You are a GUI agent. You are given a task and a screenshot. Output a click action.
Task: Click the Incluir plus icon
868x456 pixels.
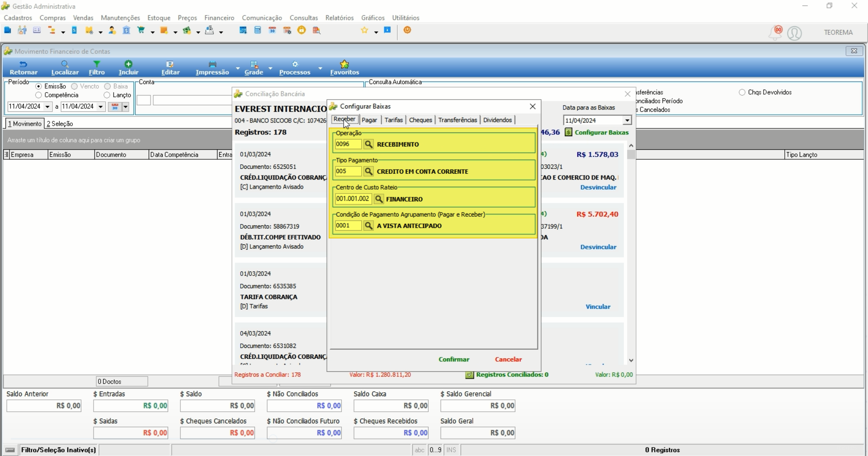(x=128, y=64)
